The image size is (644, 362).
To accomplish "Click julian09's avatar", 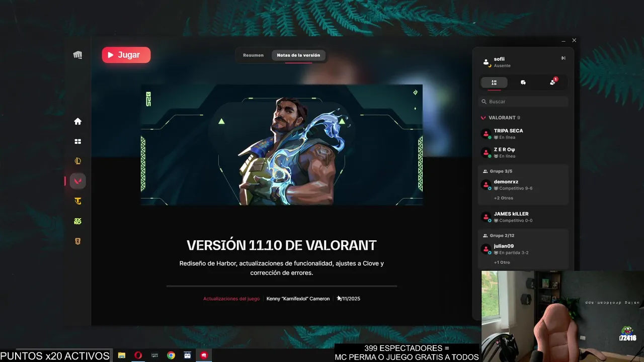I will [486, 249].
